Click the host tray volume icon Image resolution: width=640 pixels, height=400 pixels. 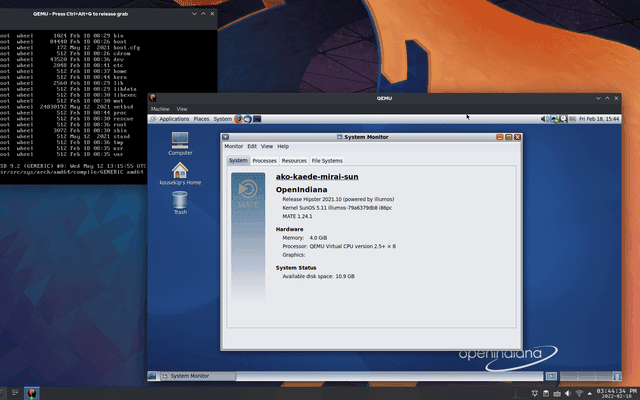[x=567, y=393]
